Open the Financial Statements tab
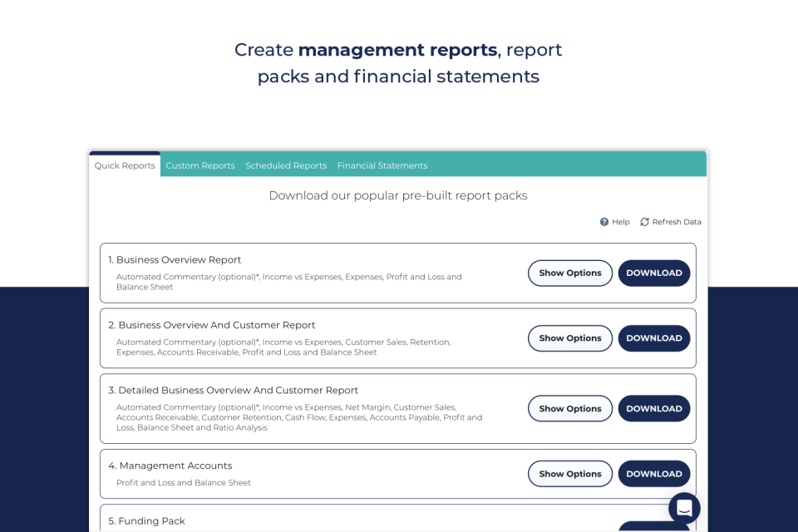The width and height of the screenshot is (798, 532). coord(382,165)
